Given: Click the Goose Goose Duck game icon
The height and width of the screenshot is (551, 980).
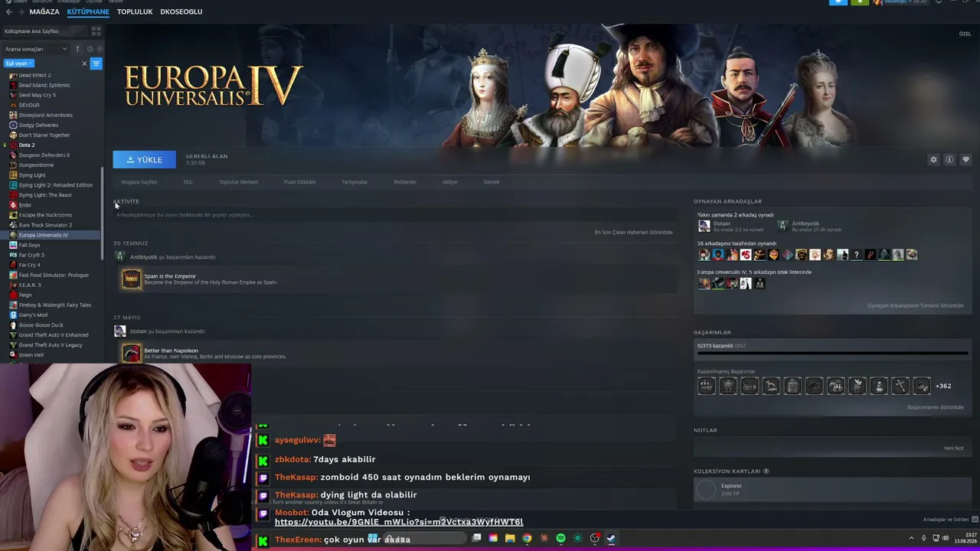Looking at the screenshot, I should tap(13, 325).
